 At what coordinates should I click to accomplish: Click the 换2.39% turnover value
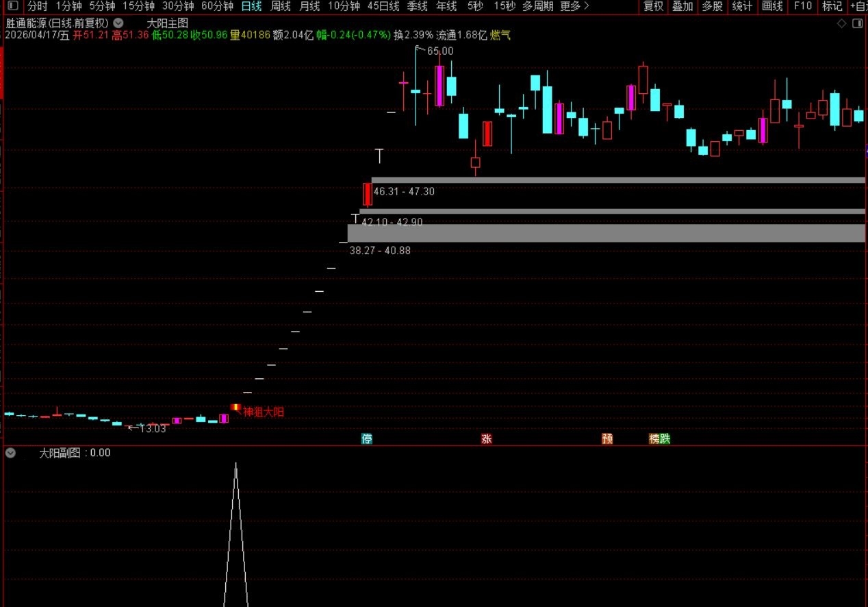pyautogui.click(x=413, y=35)
